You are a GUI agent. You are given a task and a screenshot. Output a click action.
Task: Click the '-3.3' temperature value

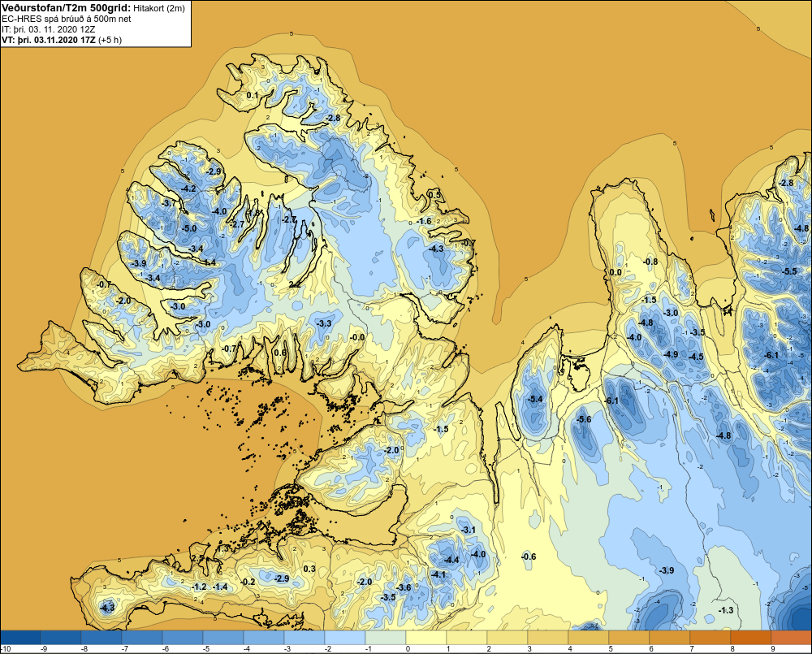tap(324, 323)
